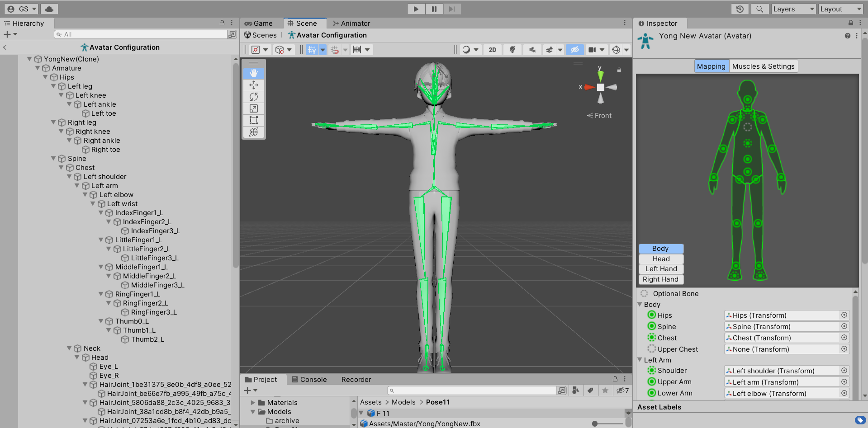868x428 pixels.
Task: Click the Left Hand mapping button
Action: (x=660, y=268)
